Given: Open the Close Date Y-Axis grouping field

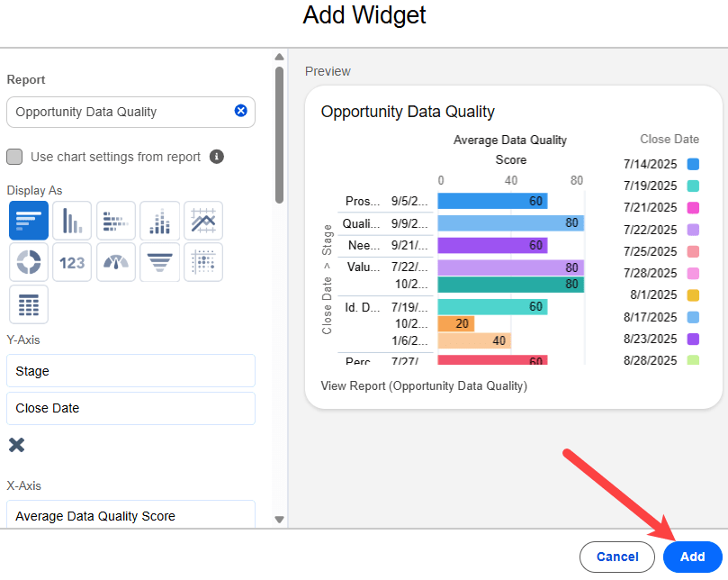Looking at the screenshot, I should tap(130, 408).
